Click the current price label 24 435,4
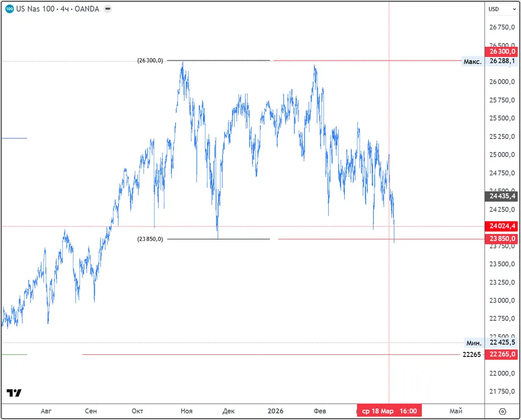Image resolution: width=521 pixels, height=420 pixels. tap(501, 196)
